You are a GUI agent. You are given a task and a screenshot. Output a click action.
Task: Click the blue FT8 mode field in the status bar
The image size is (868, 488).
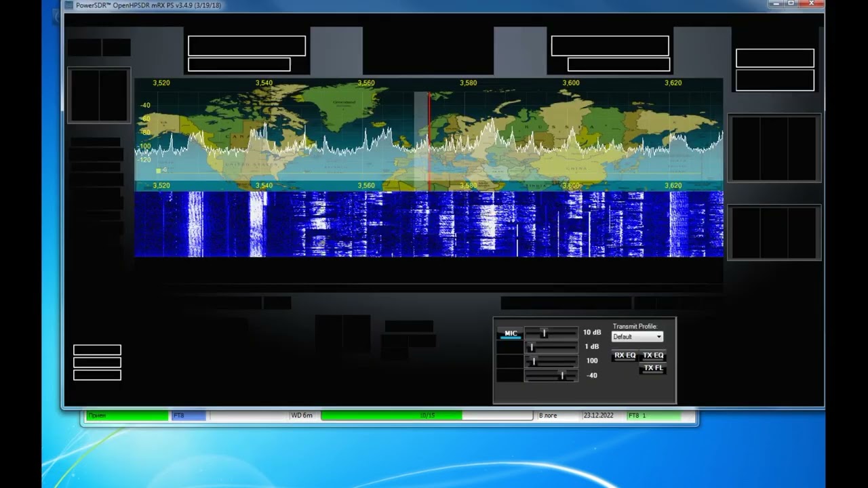point(189,415)
